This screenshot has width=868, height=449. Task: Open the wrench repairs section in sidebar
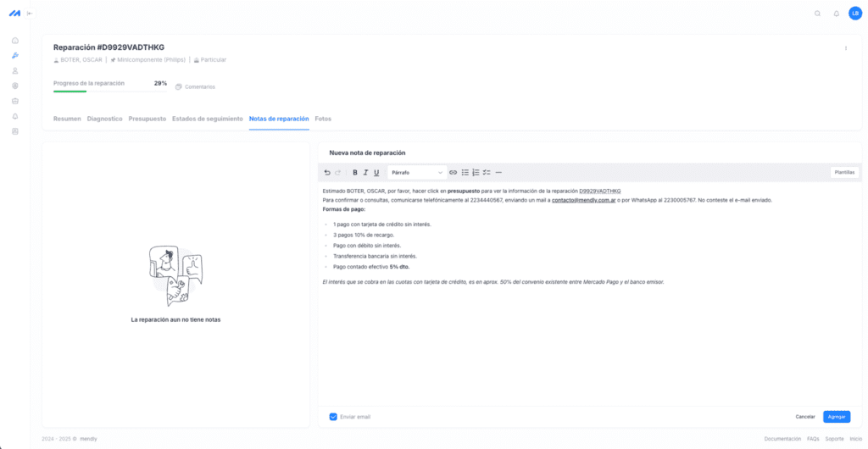tap(14, 56)
